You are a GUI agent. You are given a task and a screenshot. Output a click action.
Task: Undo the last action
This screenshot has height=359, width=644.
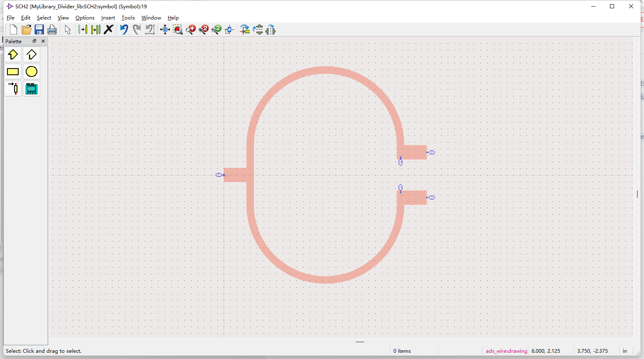click(124, 30)
